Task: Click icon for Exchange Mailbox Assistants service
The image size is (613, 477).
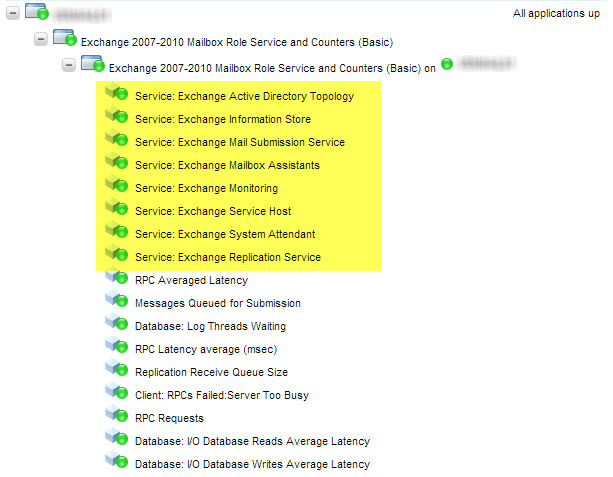Action: coord(117,161)
